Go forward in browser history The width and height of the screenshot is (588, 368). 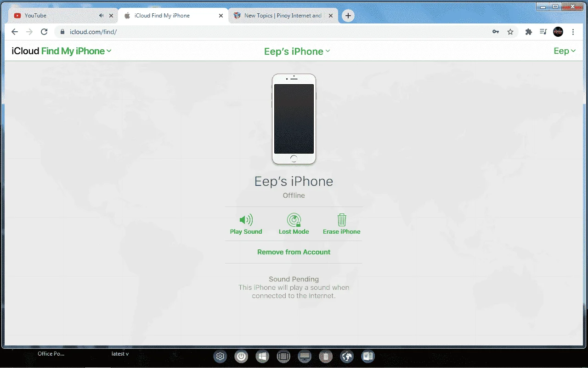[x=29, y=32]
